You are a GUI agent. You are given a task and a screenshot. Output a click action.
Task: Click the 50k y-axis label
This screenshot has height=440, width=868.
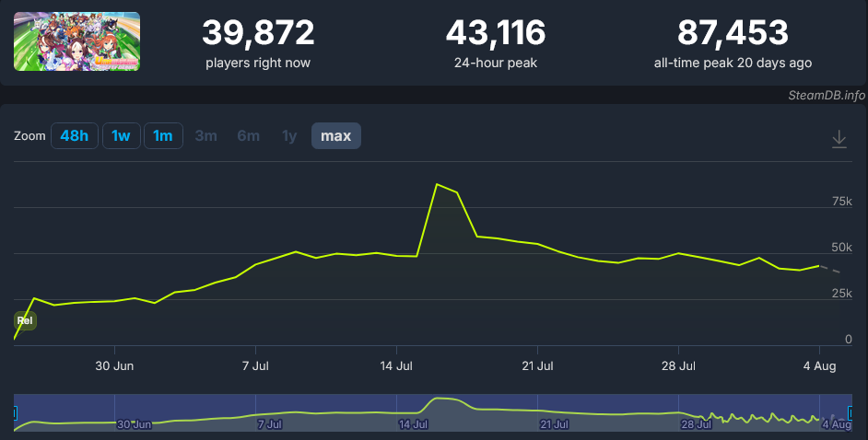coord(842,248)
